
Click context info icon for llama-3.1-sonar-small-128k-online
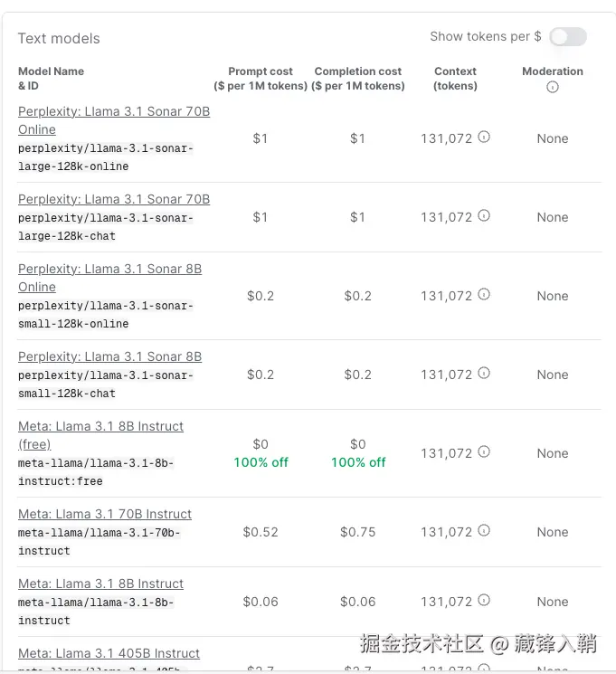tap(484, 295)
